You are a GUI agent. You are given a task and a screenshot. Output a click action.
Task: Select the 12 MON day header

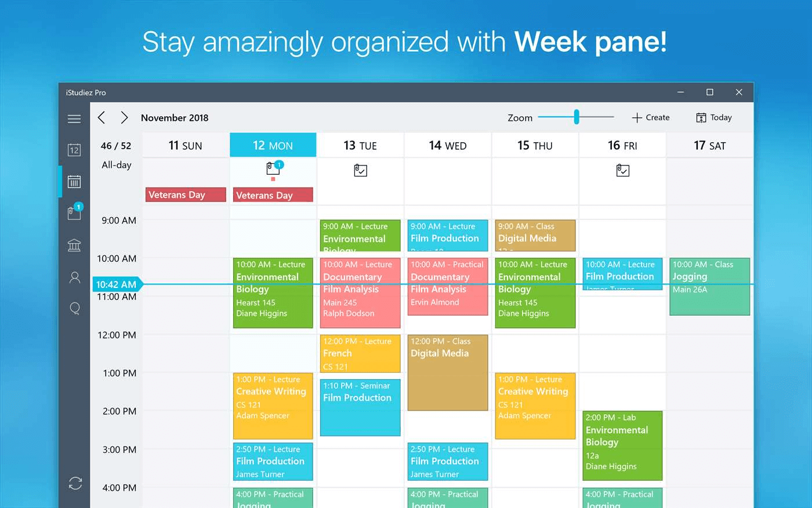click(x=273, y=145)
